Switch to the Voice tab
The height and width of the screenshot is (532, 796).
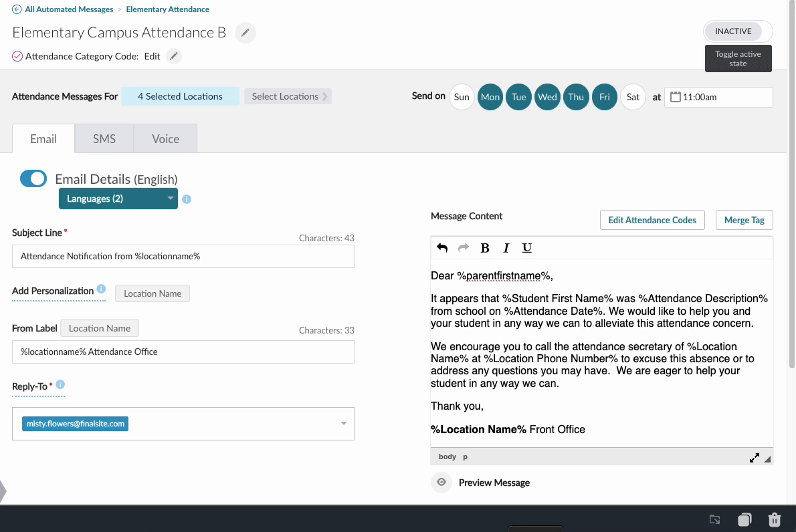(x=165, y=138)
